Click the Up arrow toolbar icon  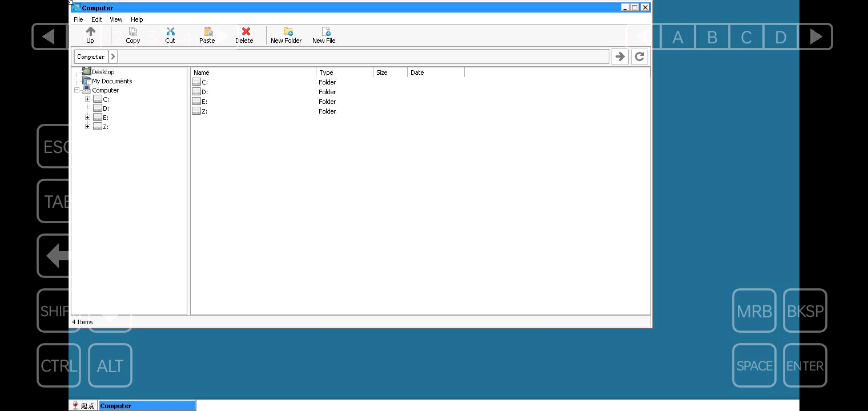click(90, 32)
